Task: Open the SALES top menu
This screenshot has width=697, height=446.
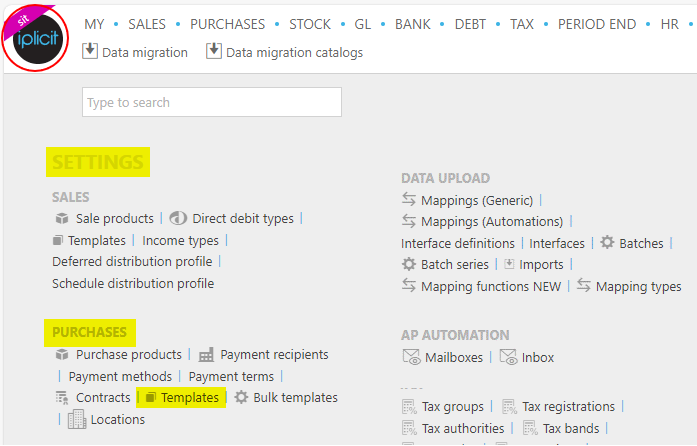Action: tap(147, 24)
